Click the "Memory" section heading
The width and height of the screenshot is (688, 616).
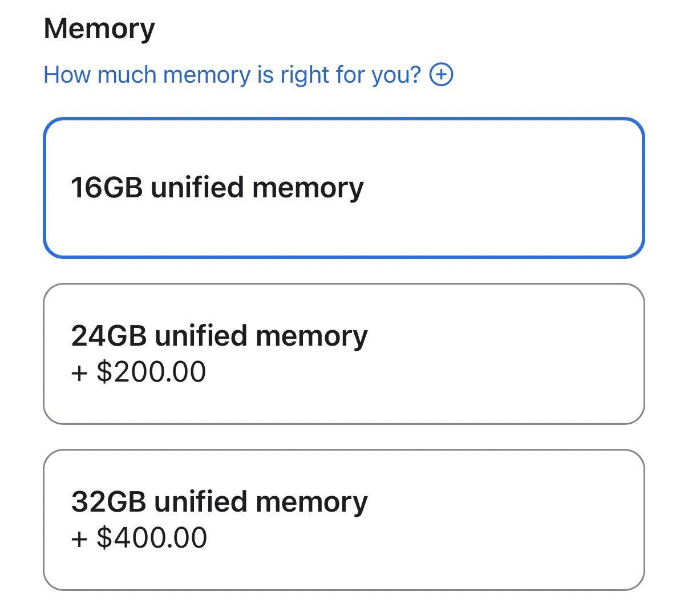coord(99,29)
